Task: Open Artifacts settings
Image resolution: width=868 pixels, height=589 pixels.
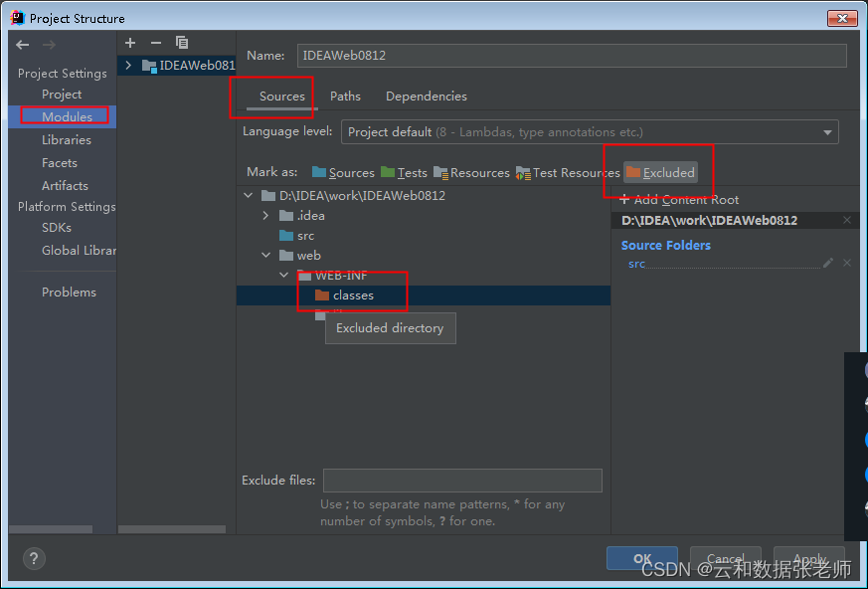Action: (x=65, y=186)
